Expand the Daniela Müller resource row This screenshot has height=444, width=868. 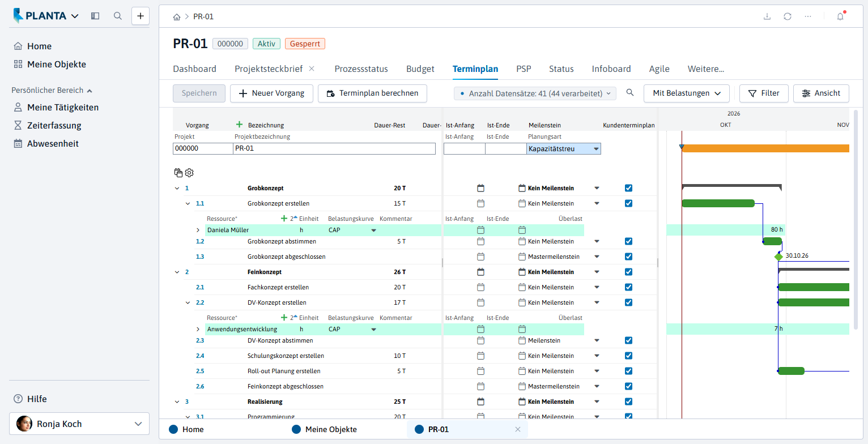[x=198, y=230]
